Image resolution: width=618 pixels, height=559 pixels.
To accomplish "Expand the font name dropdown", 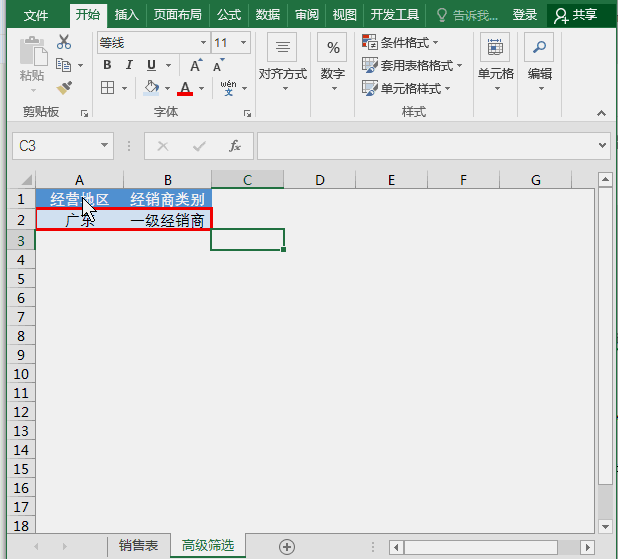I will pyautogui.click(x=203, y=43).
